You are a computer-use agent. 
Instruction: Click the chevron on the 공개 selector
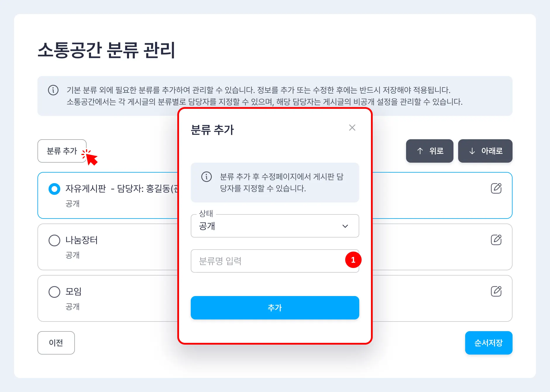(345, 226)
